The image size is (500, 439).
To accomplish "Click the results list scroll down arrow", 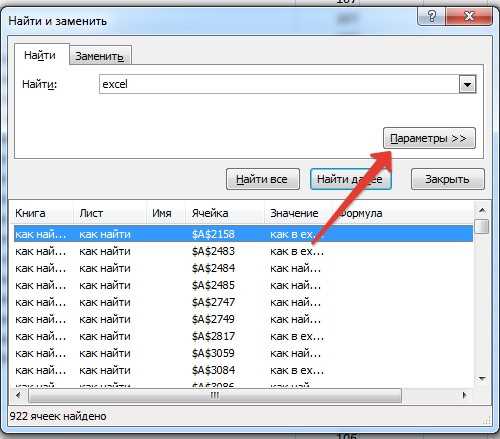I will (482, 379).
